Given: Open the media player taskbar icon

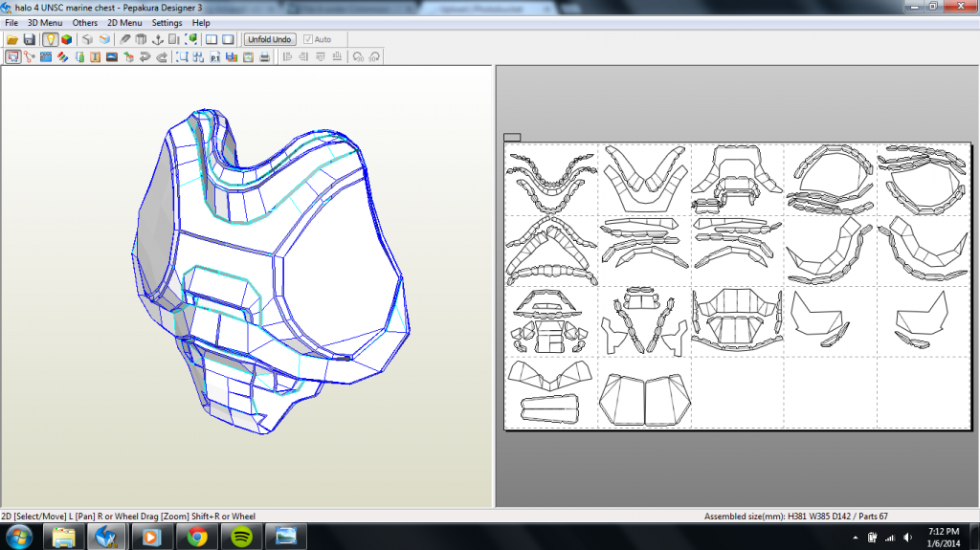Looking at the screenshot, I should tap(151, 537).
